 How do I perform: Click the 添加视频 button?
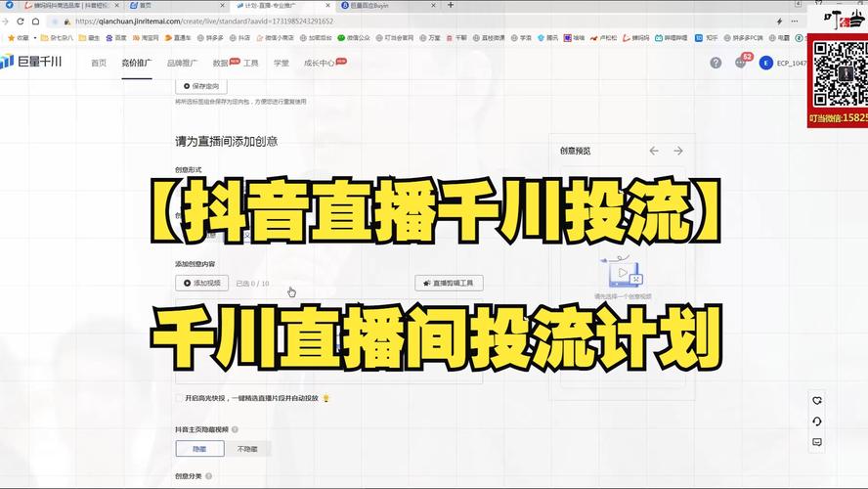(201, 283)
